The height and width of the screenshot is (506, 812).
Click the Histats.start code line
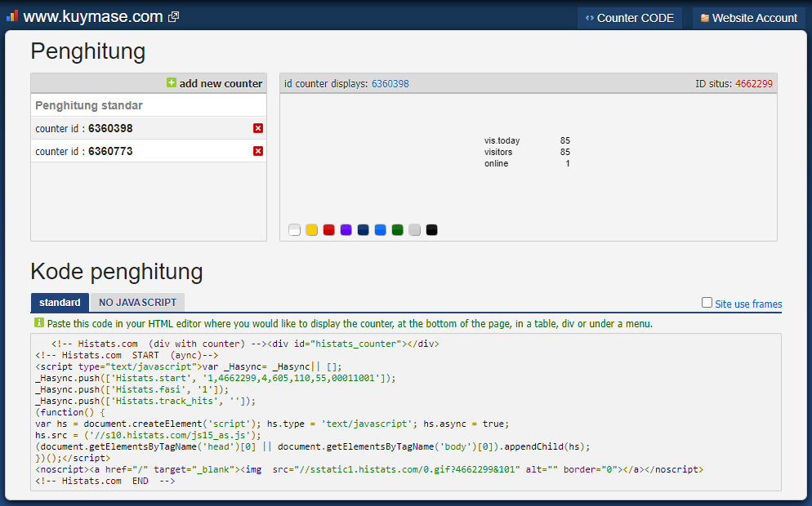216,378
